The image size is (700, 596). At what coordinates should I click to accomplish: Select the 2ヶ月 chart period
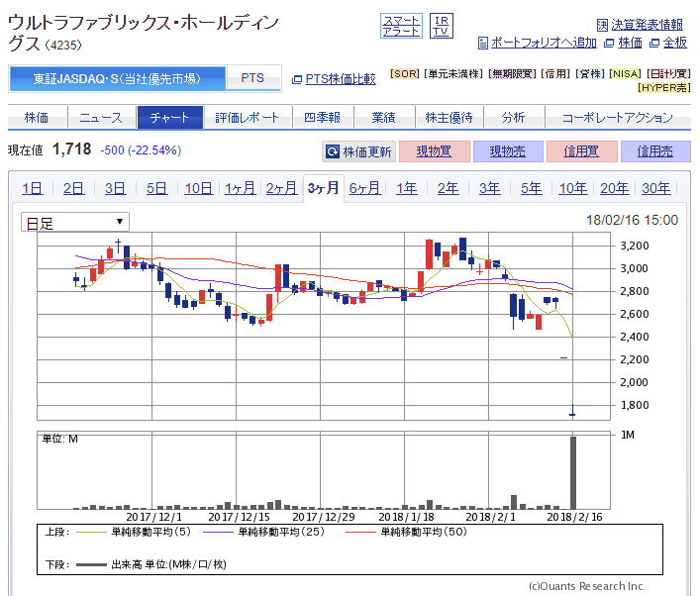(x=282, y=188)
